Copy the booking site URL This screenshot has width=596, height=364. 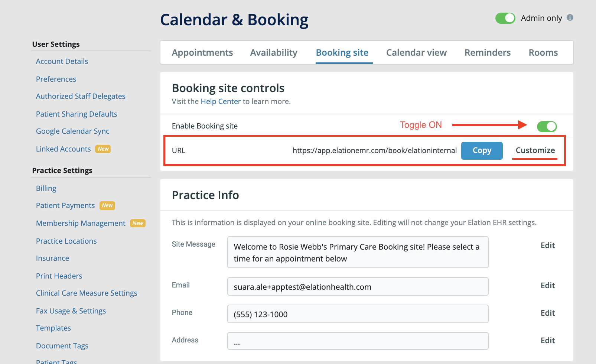click(x=482, y=150)
